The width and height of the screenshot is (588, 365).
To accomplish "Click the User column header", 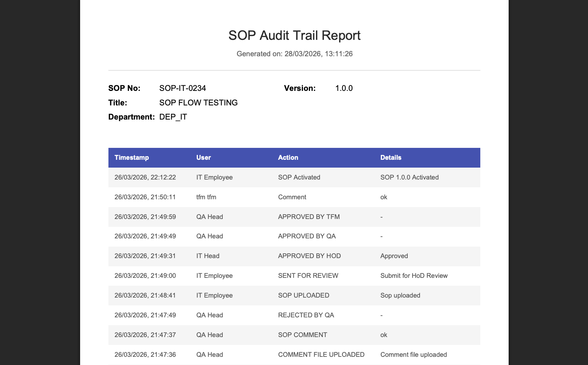I will pos(203,158).
